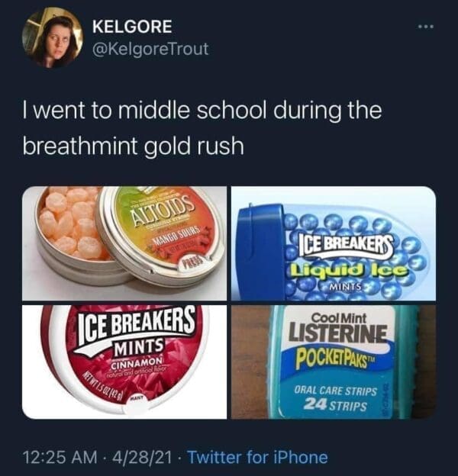This screenshot has width=458, height=476.
Task: Click the Liquid Ice green logo text
Action: click(349, 269)
